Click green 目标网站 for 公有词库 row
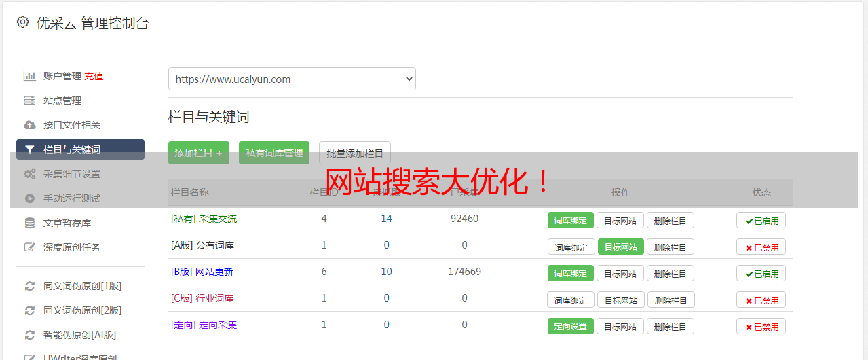868x360 pixels. tap(621, 247)
